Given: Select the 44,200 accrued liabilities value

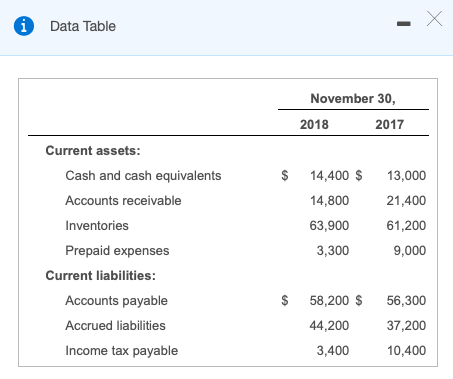Looking at the screenshot, I should (x=329, y=325).
